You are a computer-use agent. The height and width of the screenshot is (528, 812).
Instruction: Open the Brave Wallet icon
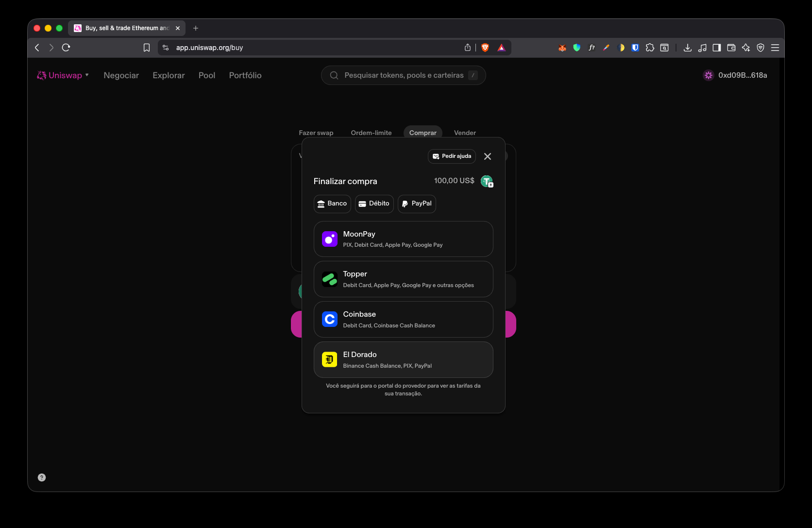(731, 48)
